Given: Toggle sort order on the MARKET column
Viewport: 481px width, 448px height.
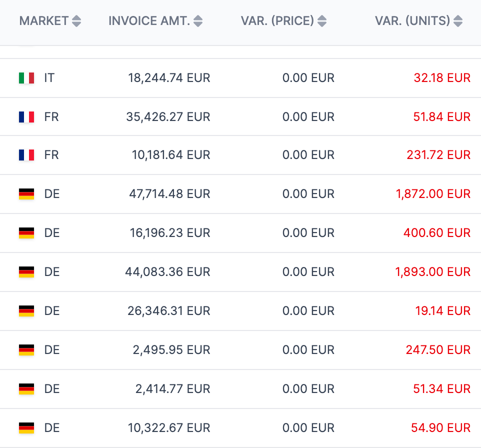Looking at the screenshot, I should (77, 21).
